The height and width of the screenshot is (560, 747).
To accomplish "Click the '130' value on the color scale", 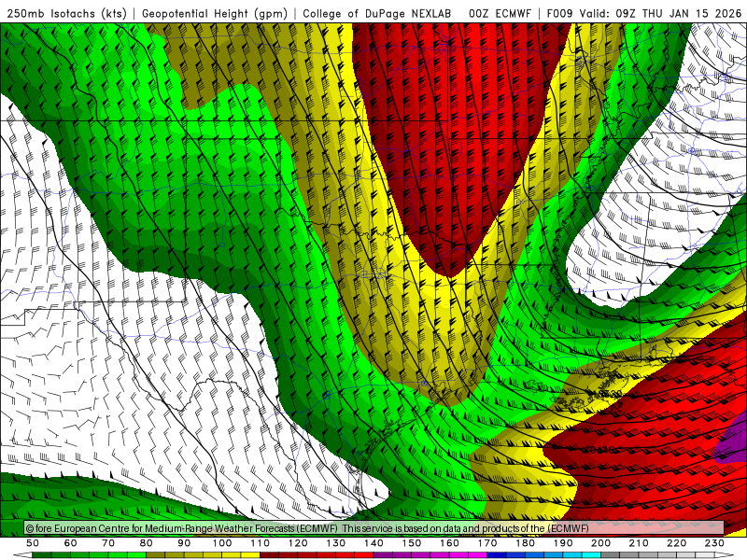I will coord(336,543).
